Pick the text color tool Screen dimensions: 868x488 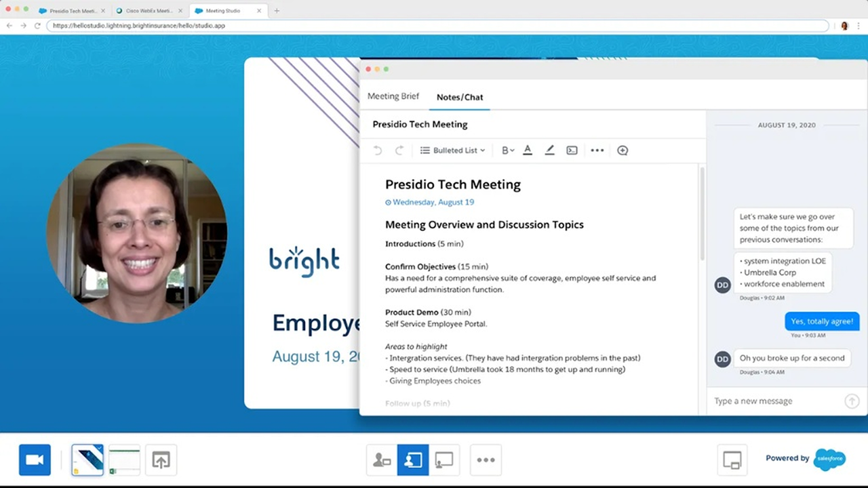pos(528,150)
